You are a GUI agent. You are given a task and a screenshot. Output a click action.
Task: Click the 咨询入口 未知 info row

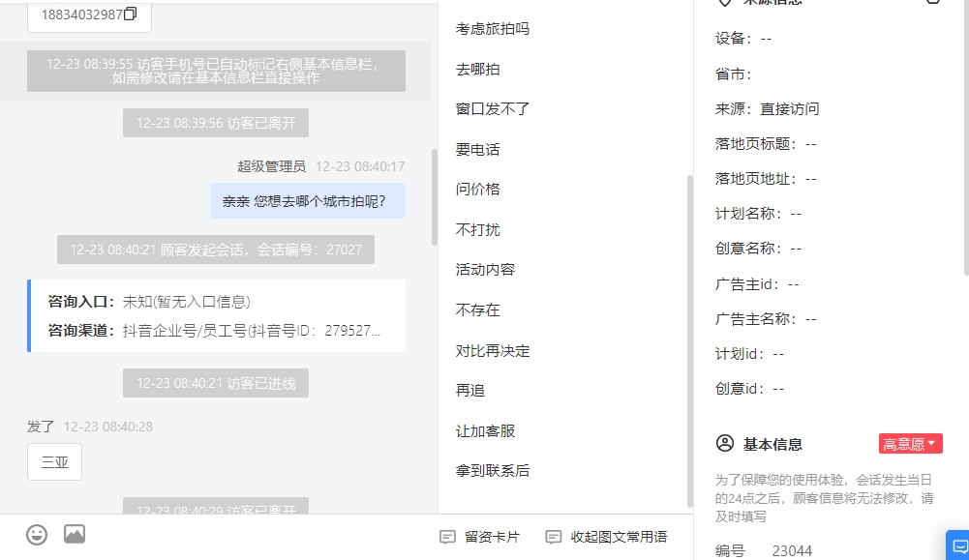pyautogui.click(x=149, y=302)
